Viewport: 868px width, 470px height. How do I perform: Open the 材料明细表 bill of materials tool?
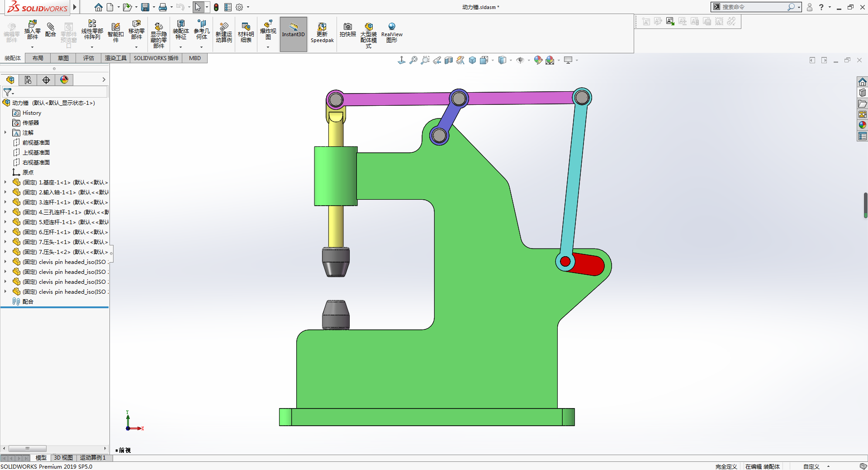click(x=246, y=33)
